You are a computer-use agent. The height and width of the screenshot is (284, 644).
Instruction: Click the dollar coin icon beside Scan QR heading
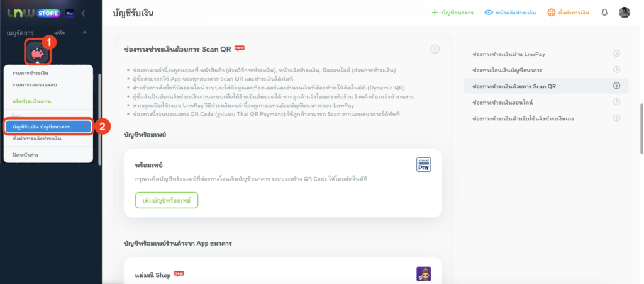(x=435, y=49)
